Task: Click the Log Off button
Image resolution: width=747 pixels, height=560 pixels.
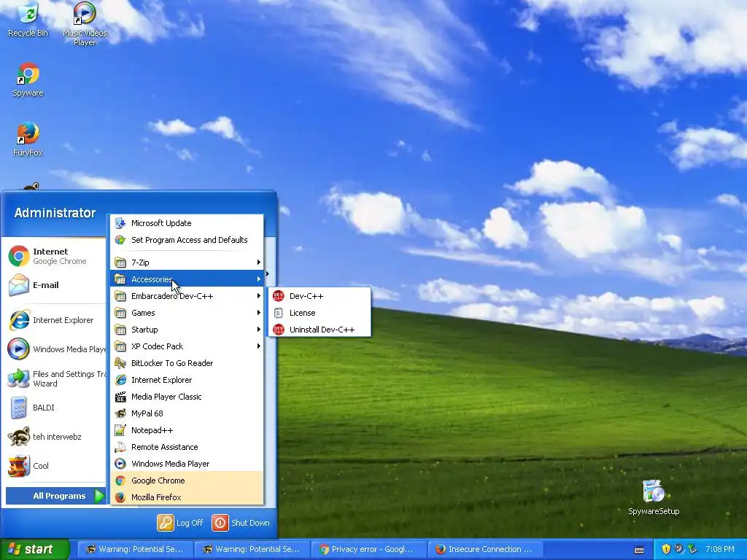Action: click(180, 523)
